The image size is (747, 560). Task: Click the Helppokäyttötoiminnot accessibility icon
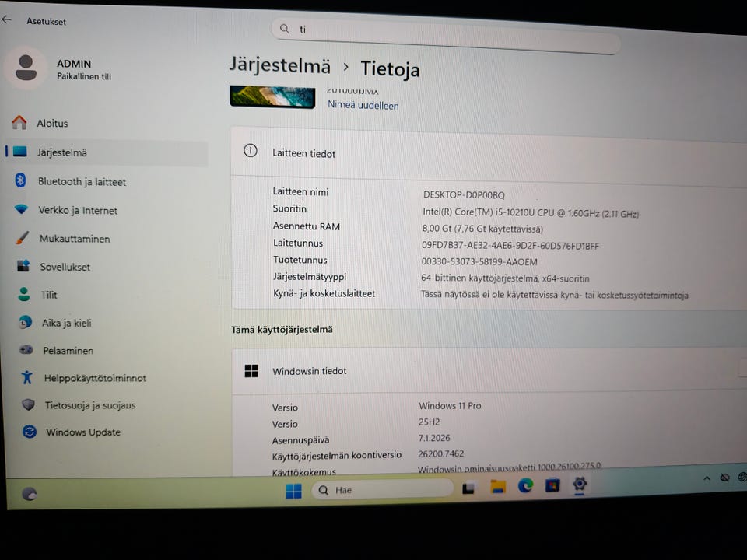(x=26, y=377)
